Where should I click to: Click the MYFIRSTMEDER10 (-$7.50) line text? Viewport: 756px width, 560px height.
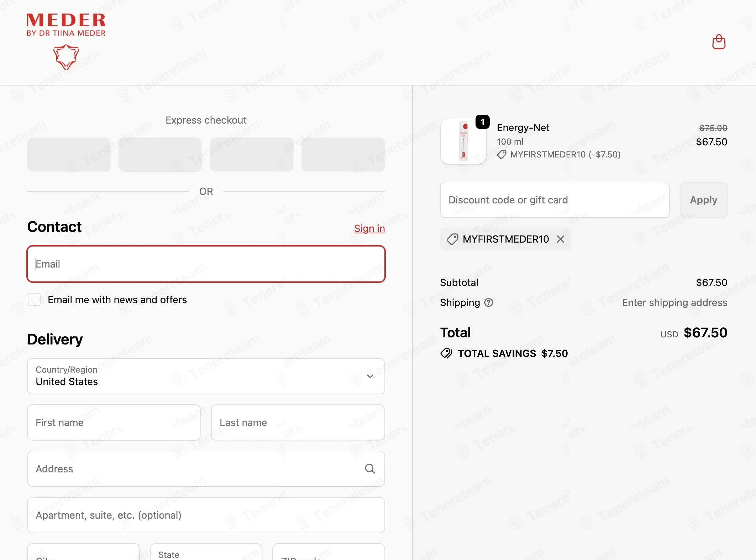click(x=565, y=154)
